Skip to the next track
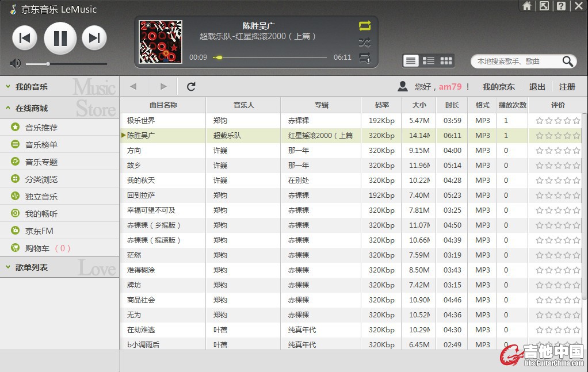This screenshot has width=588, height=372. (94, 38)
